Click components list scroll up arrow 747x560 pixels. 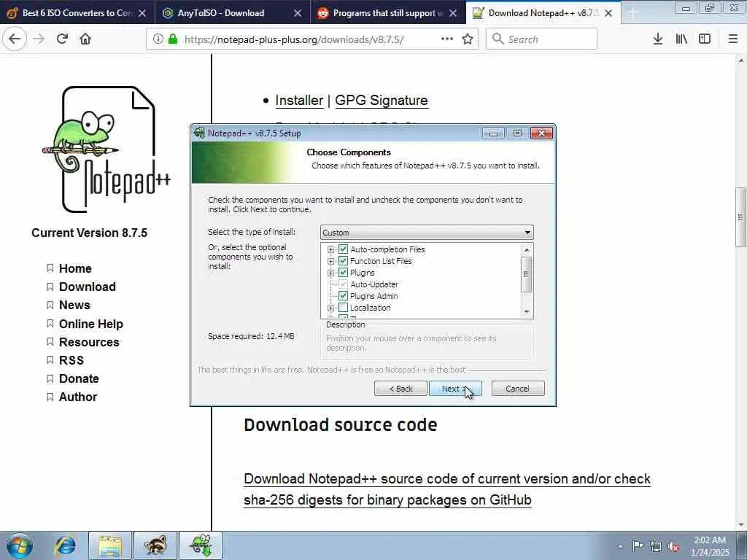click(527, 250)
